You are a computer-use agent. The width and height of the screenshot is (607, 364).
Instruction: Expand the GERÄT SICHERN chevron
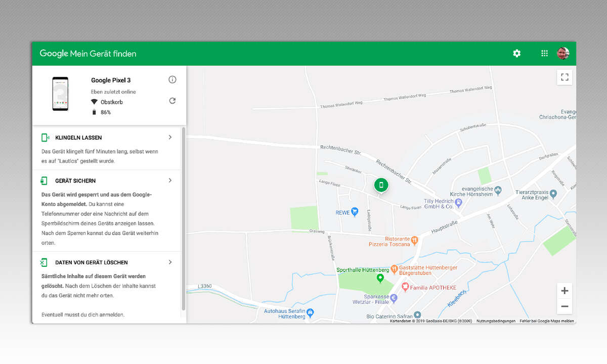click(170, 180)
